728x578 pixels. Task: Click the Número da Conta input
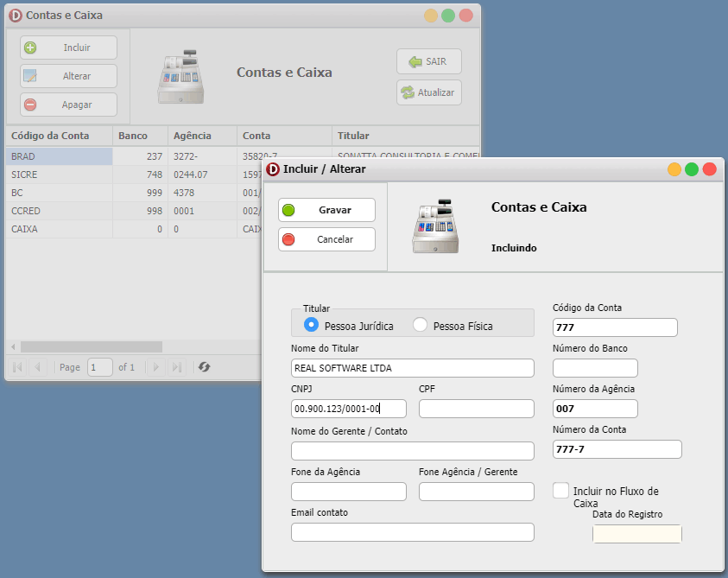(617, 449)
